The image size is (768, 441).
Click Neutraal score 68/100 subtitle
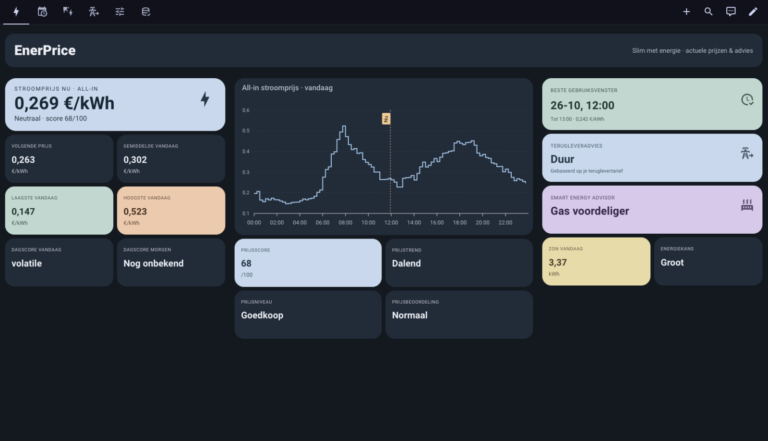pyautogui.click(x=50, y=119)
